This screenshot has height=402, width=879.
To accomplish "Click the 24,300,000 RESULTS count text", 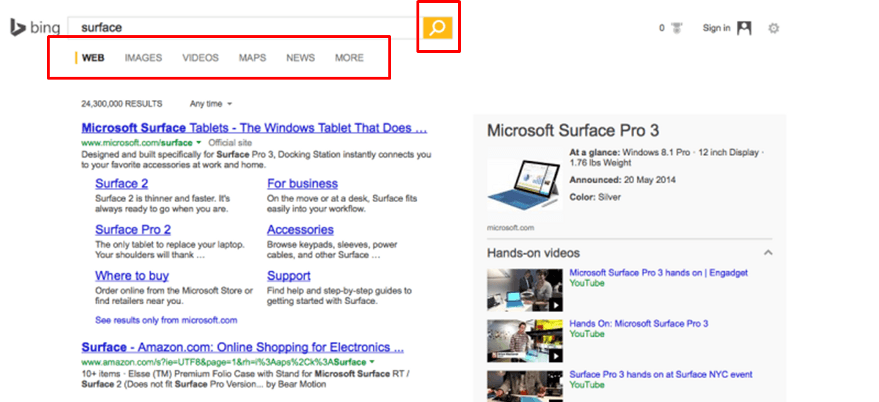I will [122, 104].
